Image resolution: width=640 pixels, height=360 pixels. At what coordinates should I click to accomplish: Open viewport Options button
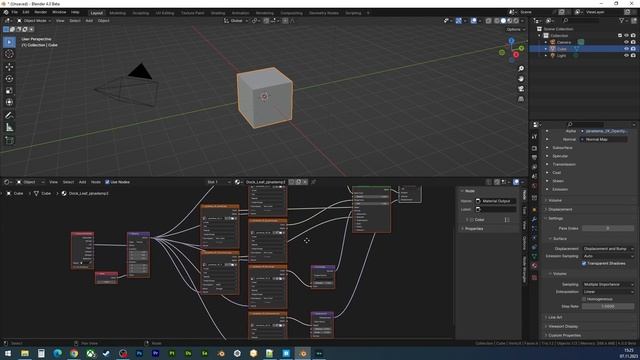tap(515, 29)
